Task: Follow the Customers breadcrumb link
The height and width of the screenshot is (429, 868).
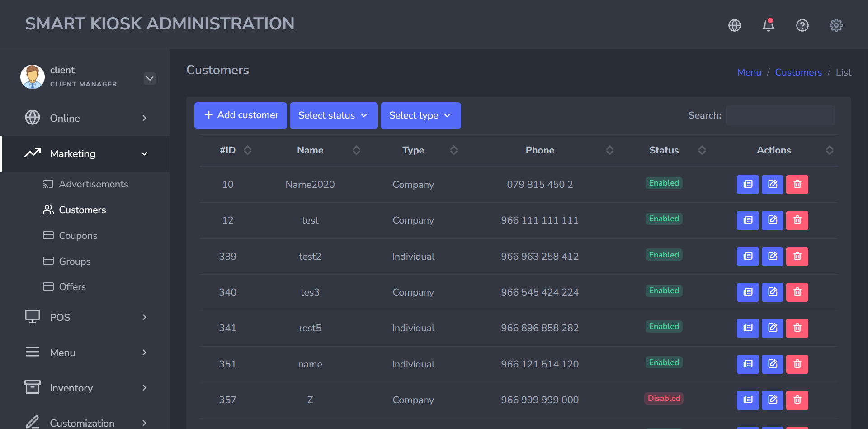Action: pyautogui.click(x=798, y=72)
